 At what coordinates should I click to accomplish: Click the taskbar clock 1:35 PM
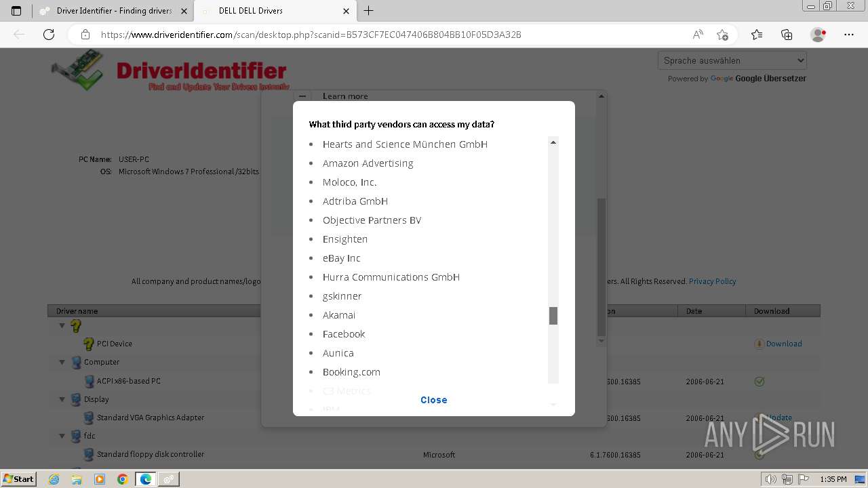833,479
